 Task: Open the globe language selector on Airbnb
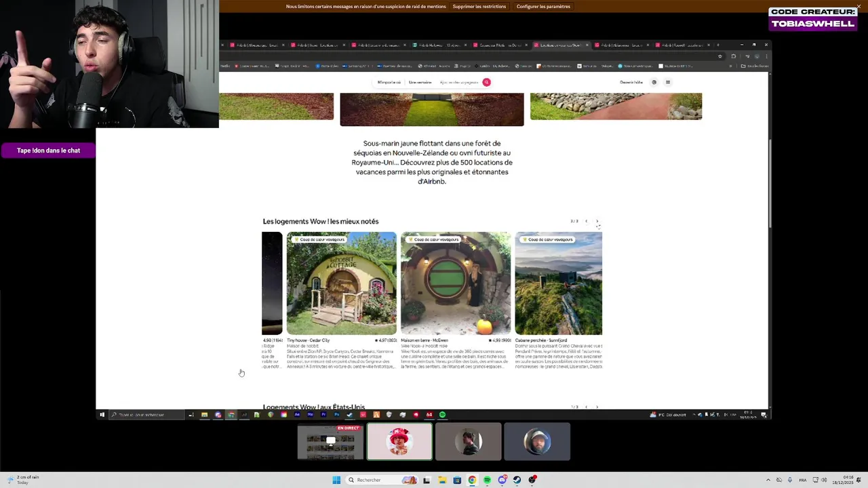pos(654,82)
